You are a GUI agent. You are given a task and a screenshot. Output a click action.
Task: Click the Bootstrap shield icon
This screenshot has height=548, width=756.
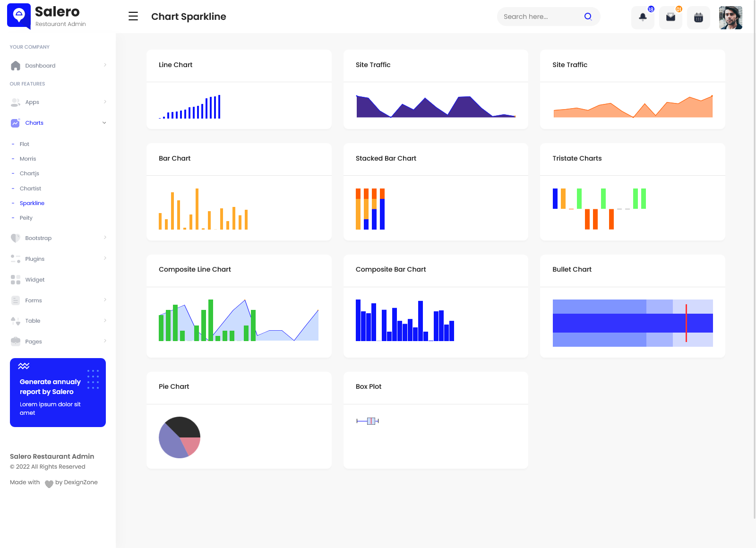point(16,238)
